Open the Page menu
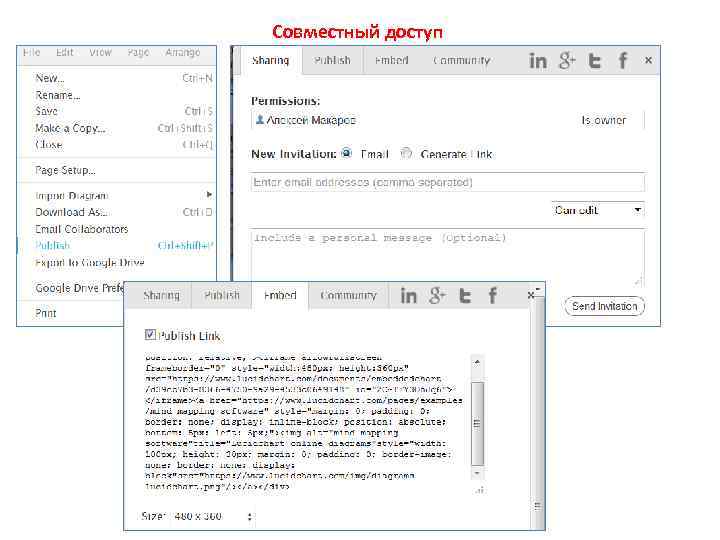 coord(138,53)
